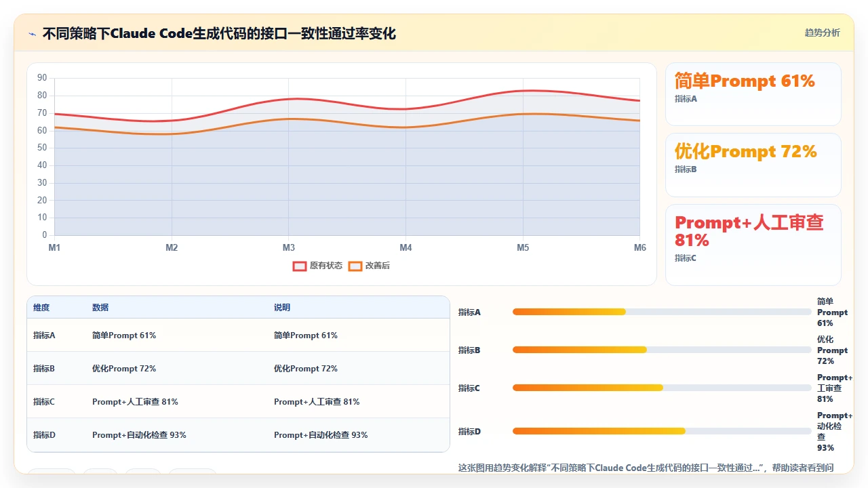
Task: Click the 指标A progress bar
Action: [662, 312]
